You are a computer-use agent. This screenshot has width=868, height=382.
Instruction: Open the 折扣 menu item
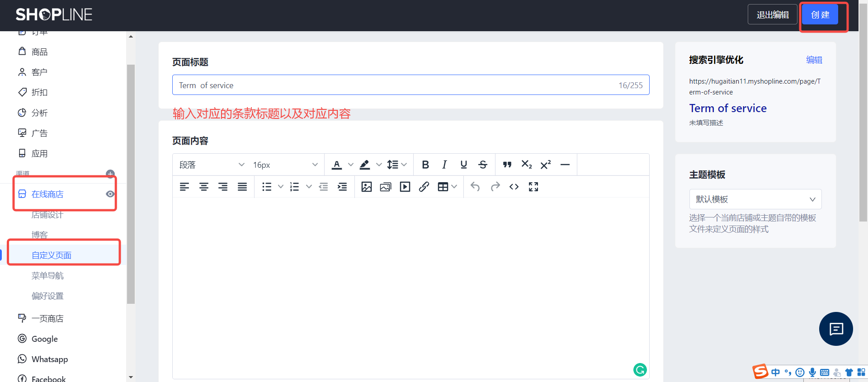tap(39, 93)
